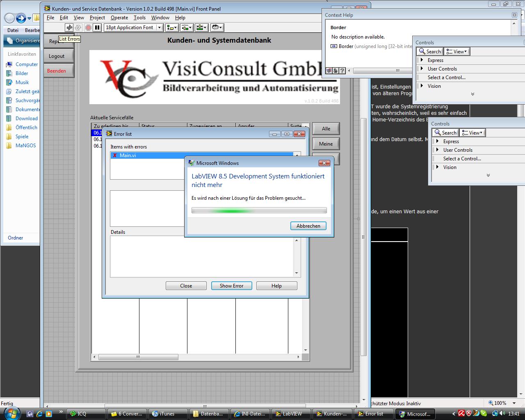
Task: Click the Explorer back navigation arrow
Action: (9, 18)
